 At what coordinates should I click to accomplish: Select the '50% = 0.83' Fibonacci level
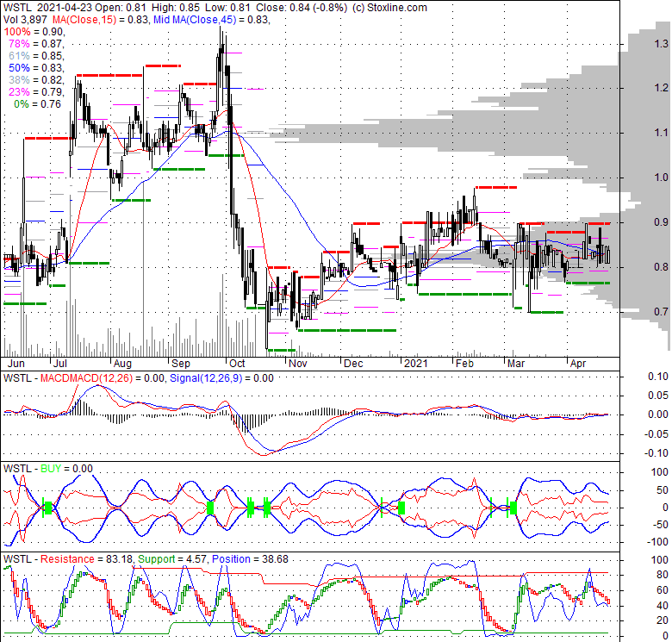click(x=36, y=68)
